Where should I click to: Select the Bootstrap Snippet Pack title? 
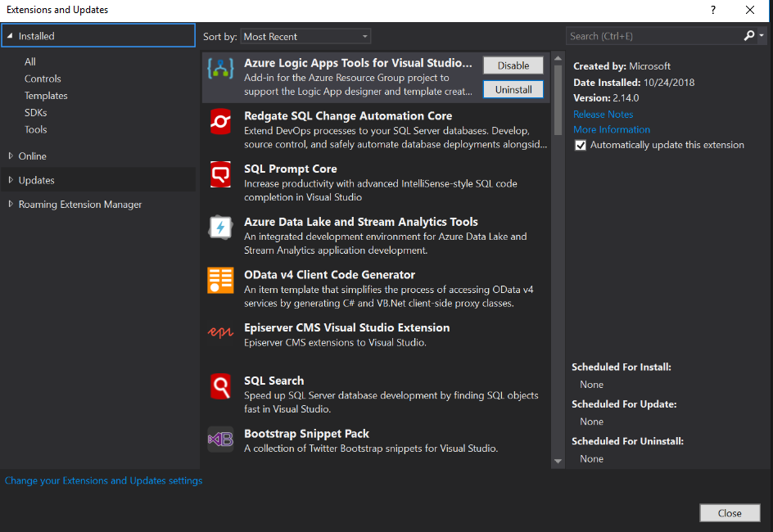coord(306,434)
